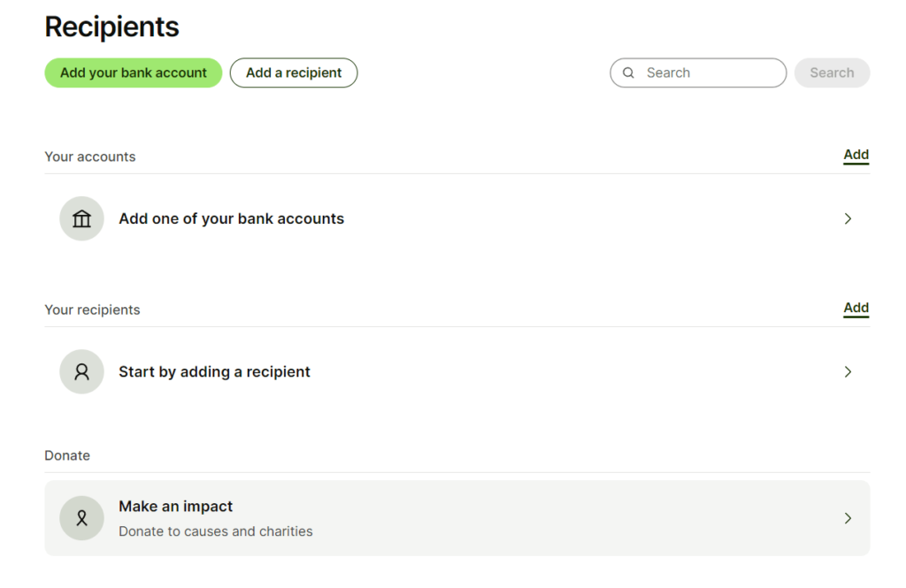Click the bank building icon
This screenshot has width=906, height=588.
click(81, 218)
